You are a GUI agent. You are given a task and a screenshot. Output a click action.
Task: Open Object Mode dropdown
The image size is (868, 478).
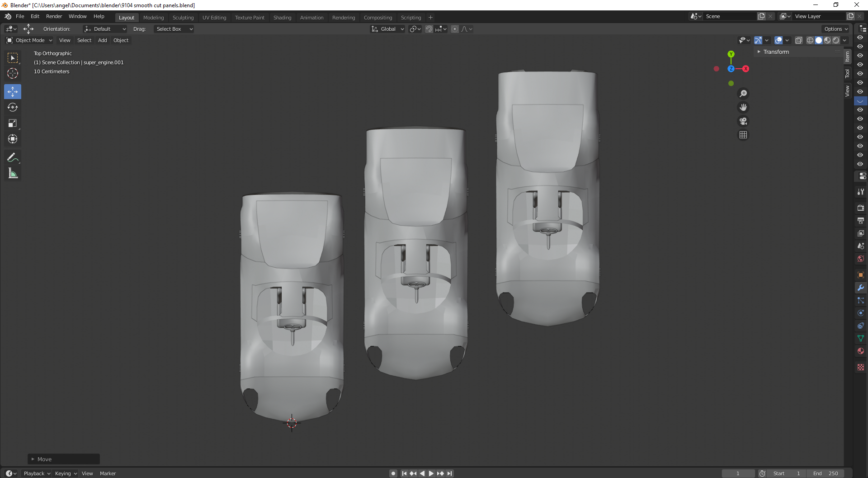(x=29, y=40)
